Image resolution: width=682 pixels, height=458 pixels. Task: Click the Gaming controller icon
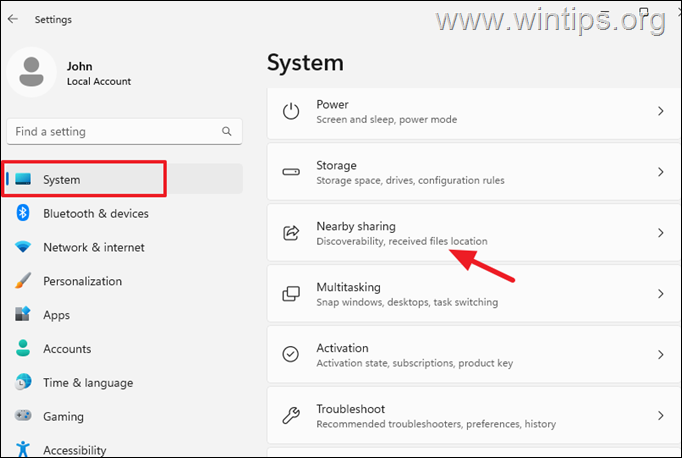[x=23, y=415]
